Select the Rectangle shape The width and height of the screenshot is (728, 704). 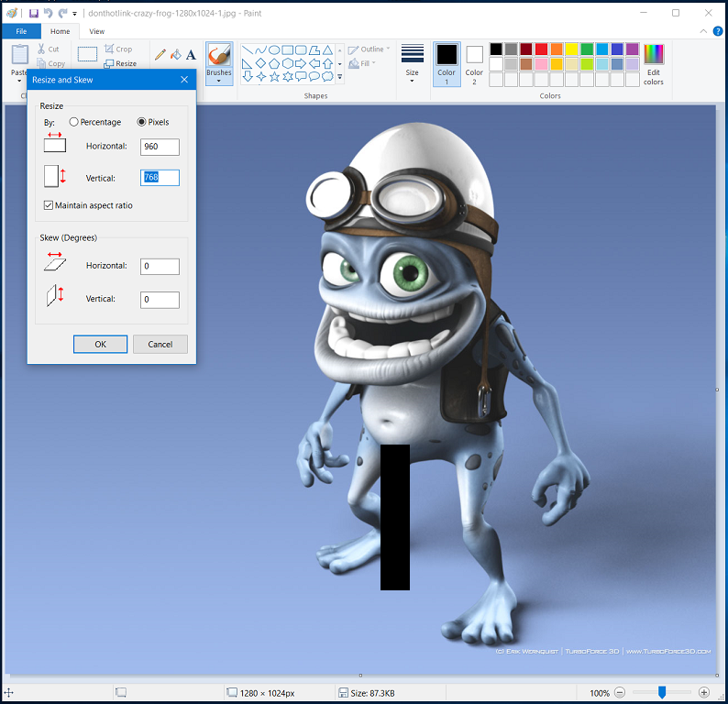click(288, 50)
